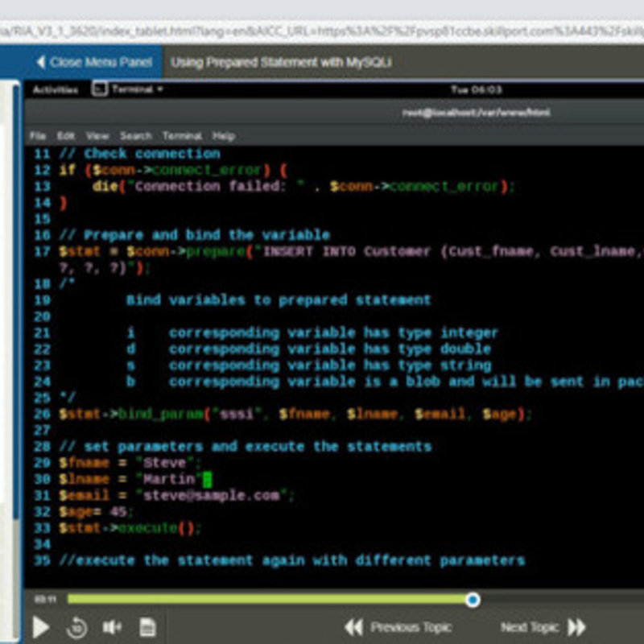Click the browser address bar URL
644x644 pixels.
322,31
